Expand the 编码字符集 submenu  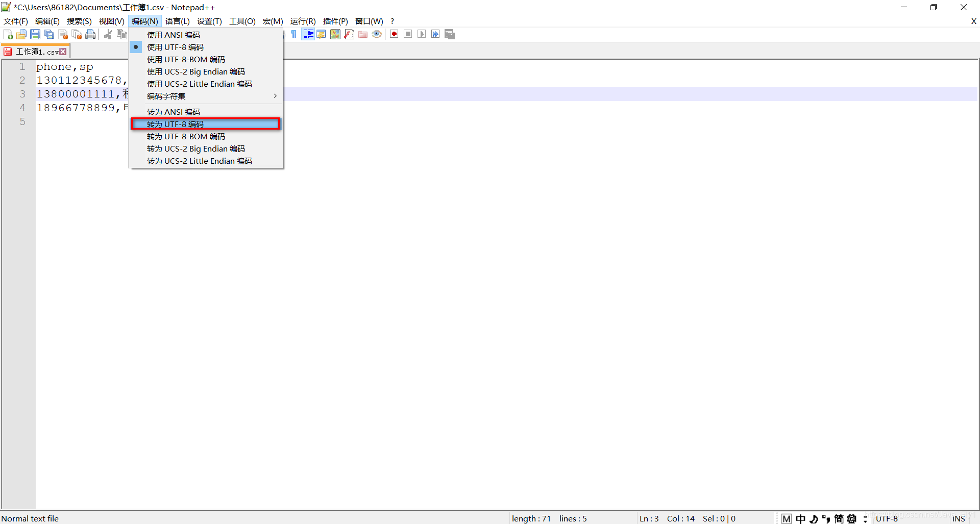pos(206,96)
